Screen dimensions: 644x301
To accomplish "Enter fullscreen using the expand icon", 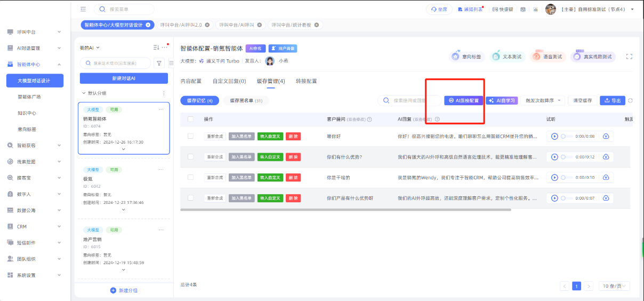I will tap(629, 57).
